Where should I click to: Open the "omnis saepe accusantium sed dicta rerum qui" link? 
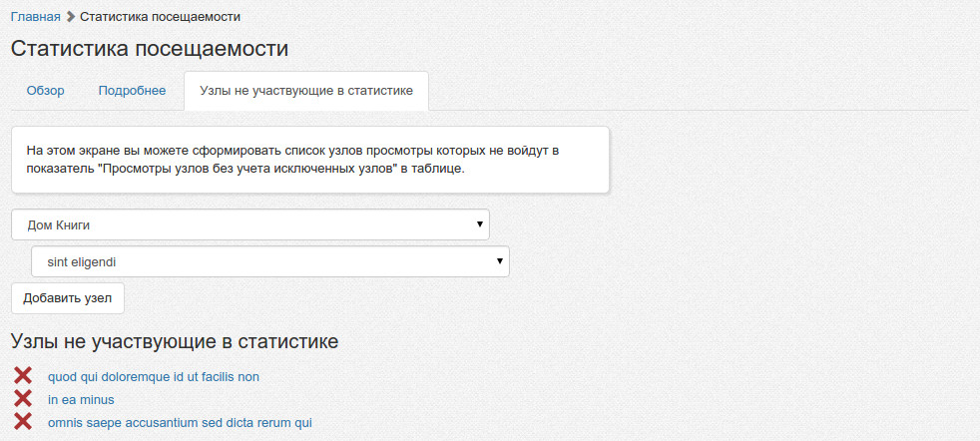tap(180, 423)
